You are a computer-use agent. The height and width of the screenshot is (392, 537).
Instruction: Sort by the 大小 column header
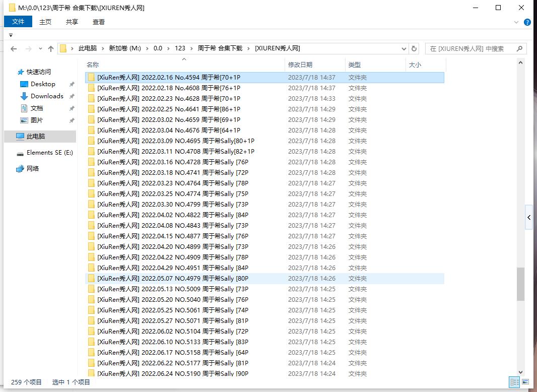[x=426, y=65]
